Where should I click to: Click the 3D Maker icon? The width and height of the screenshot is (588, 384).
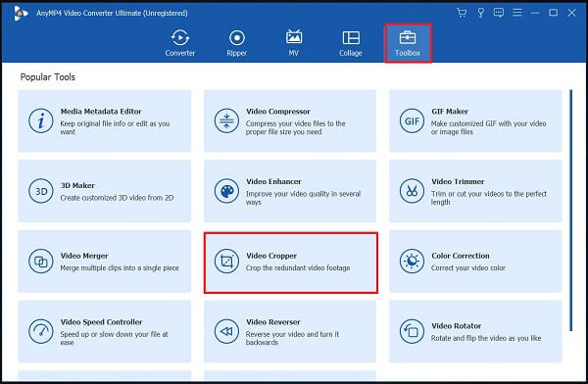pyautogui.click(x=41, y=191)
